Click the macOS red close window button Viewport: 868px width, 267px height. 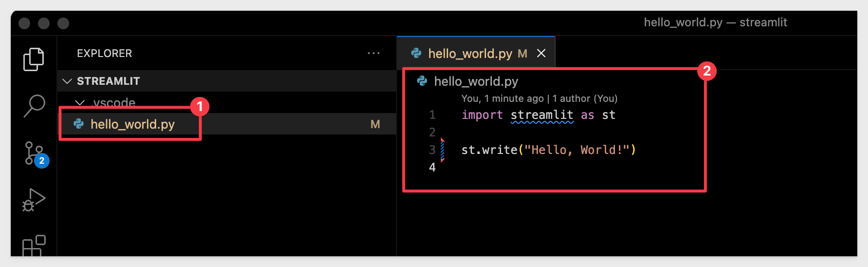24,23
